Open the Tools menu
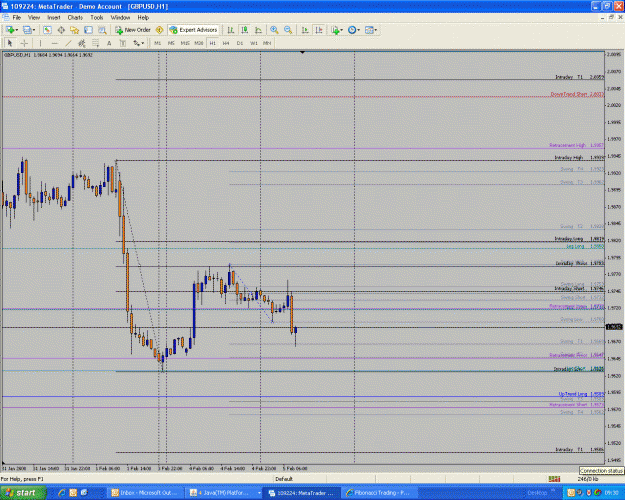Image resolution: width=625 pixels, height=500 pixels. [97, 18]
